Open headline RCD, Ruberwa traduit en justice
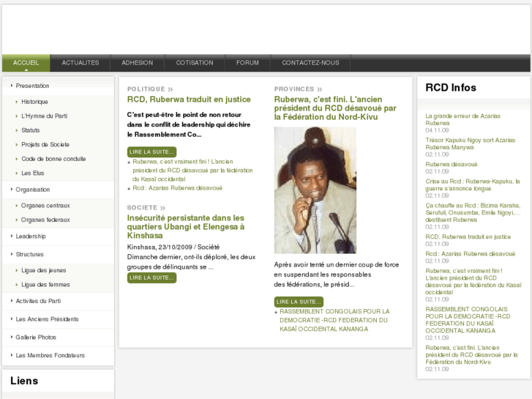532x399 pixels. tap(189, 99)
